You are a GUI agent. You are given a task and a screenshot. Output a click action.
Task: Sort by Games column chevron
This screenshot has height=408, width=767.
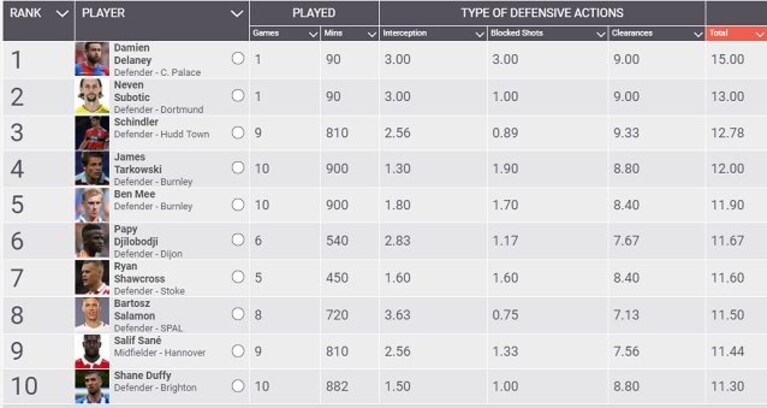[313, 34]
